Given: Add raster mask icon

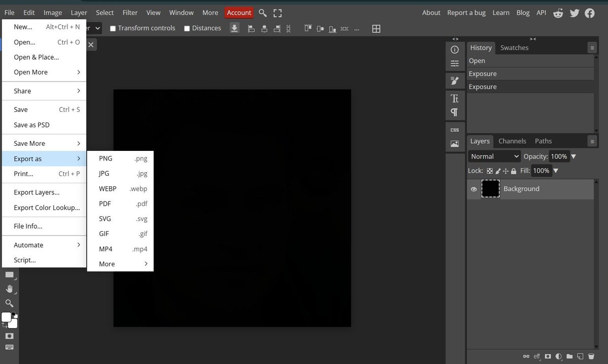Looking at the screenshot, I should pyautogui.click(x=548, y=356).
